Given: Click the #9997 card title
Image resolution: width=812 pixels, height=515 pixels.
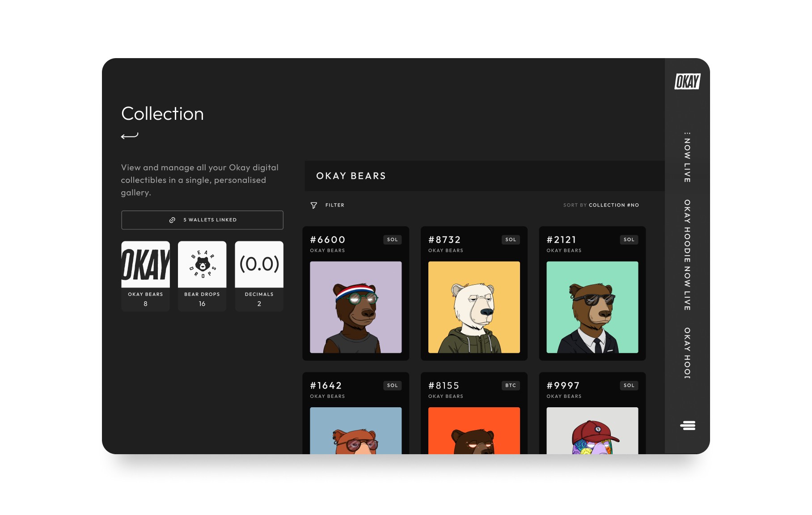Looking at the screenshot, I should 563,386.
